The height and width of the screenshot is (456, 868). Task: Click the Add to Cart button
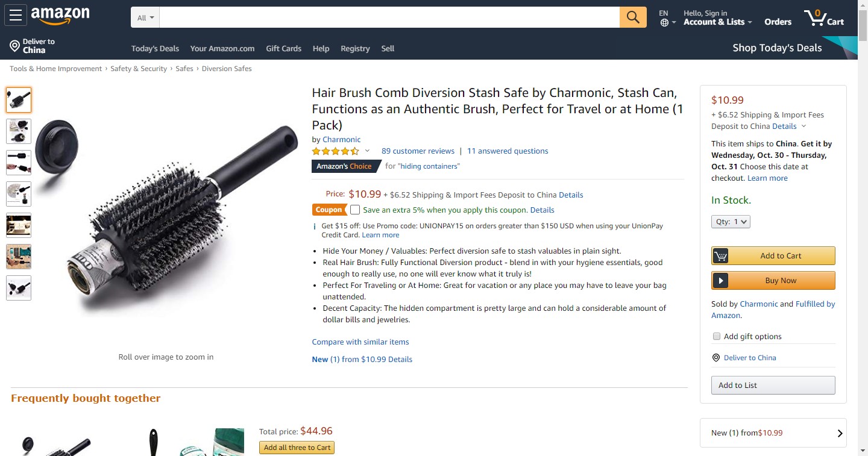[773, 255]
